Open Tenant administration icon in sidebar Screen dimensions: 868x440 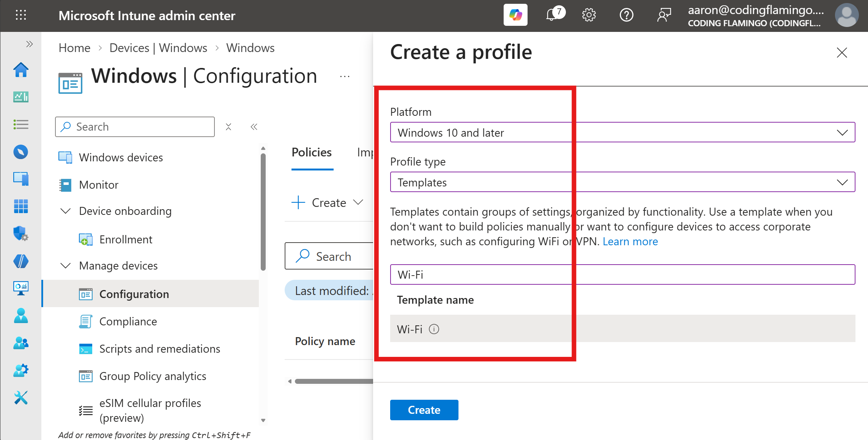tap(21, 370)
